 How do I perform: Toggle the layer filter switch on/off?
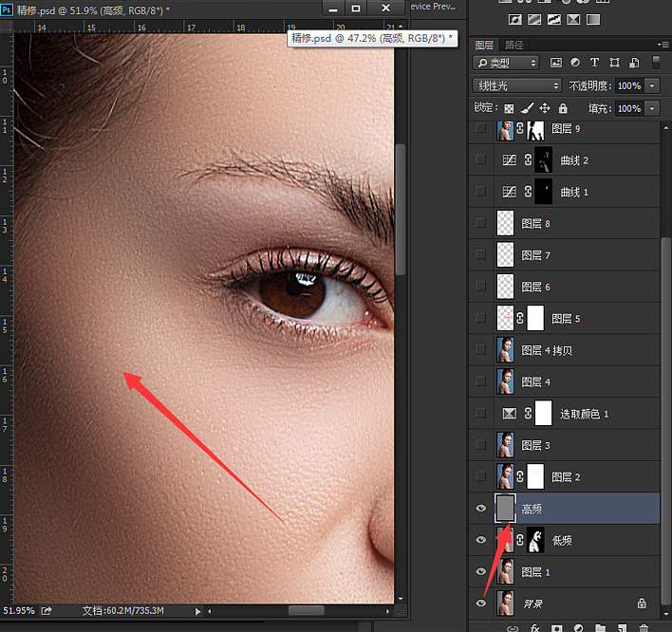pos(655,63)
